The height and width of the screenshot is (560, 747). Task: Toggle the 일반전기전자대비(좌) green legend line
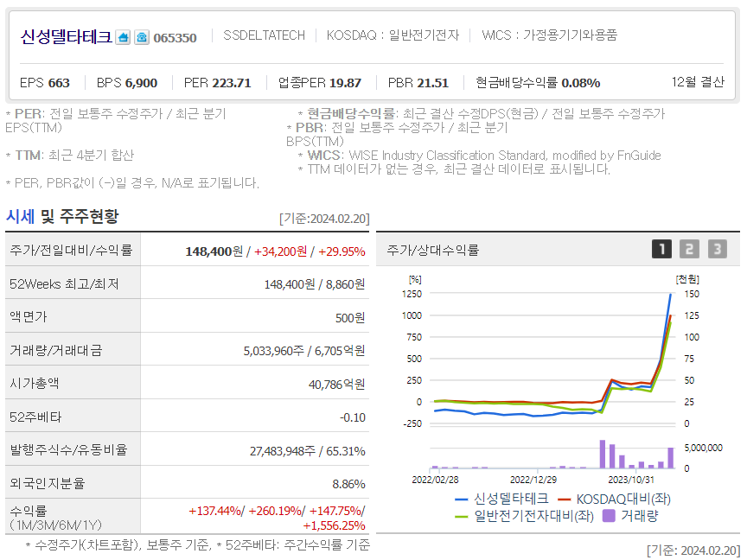point(525,516)
